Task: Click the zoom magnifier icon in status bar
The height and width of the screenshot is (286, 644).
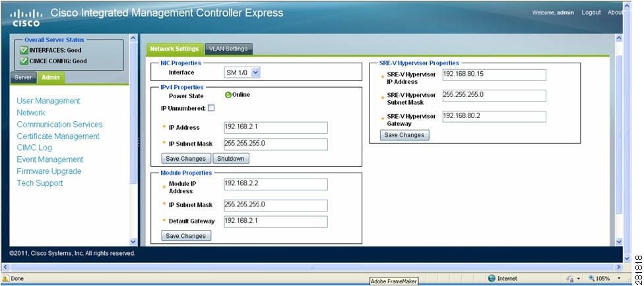Action: click(x=592, y=279)
